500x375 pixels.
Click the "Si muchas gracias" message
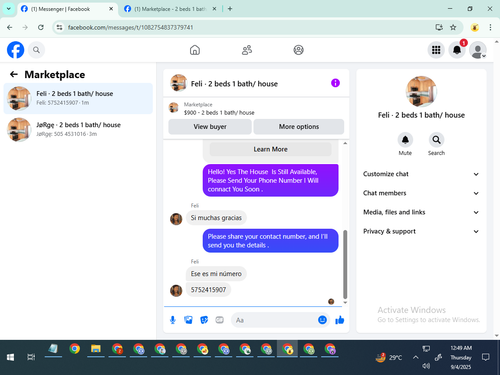click(x=216, y=218)
